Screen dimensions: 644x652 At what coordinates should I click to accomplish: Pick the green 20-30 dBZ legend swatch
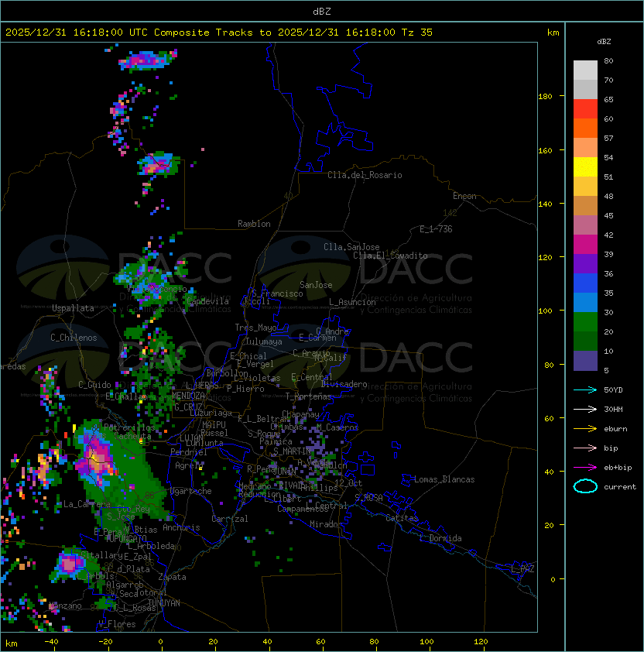coord(585,322)
